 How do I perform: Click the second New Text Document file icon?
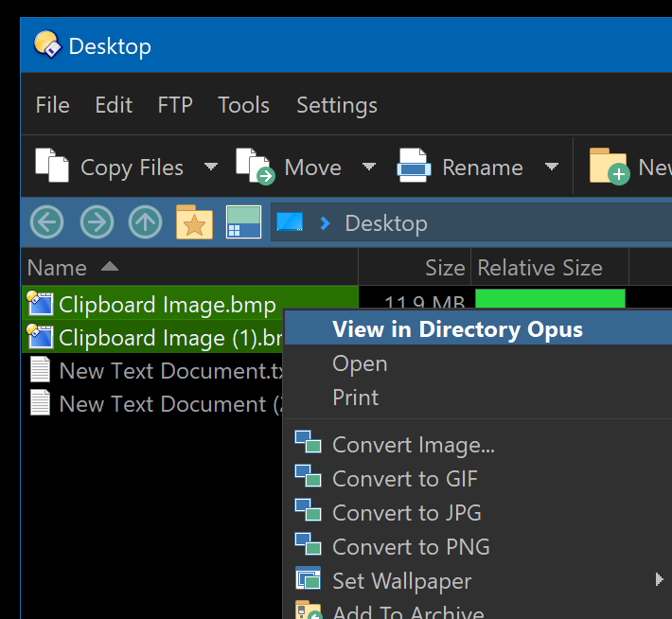(41, 402)
